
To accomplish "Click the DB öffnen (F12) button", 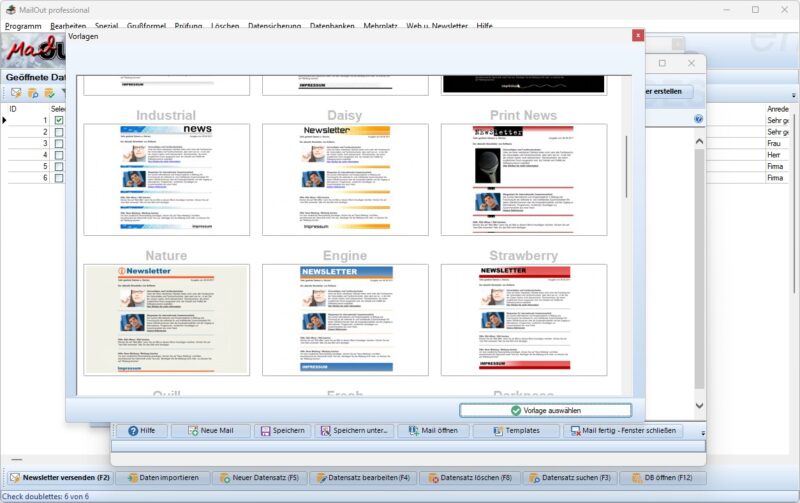I will tap(662, 478).
